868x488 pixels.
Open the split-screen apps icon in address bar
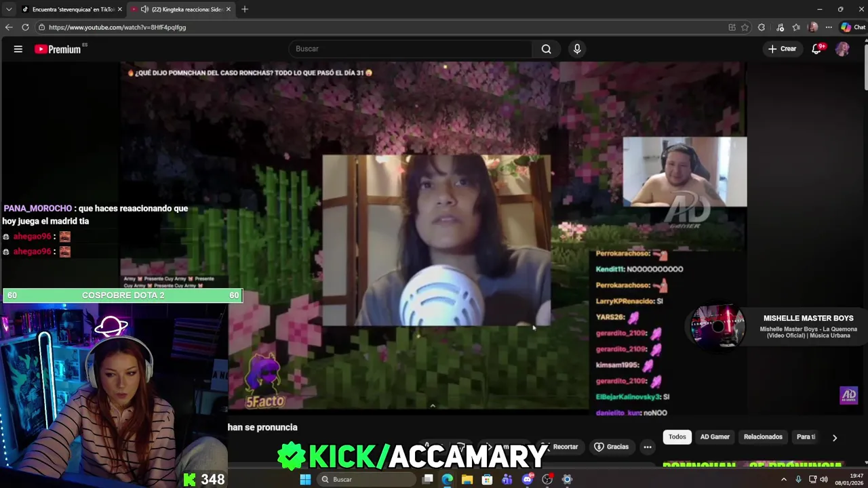tap(732, 27)
